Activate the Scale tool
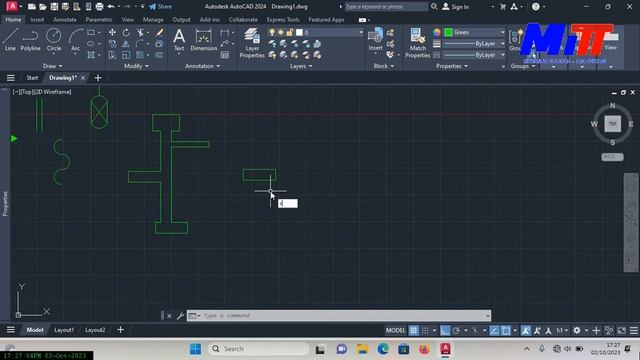 [x=126, y=55]
